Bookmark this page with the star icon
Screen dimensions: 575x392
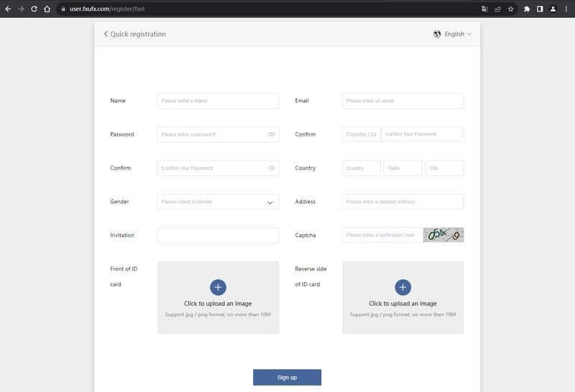click(511, 9)
